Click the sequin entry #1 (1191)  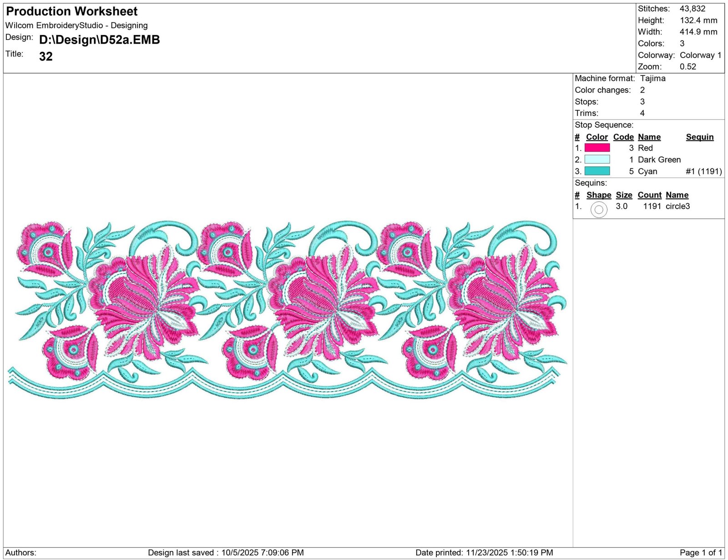click(x=704, y=172)
